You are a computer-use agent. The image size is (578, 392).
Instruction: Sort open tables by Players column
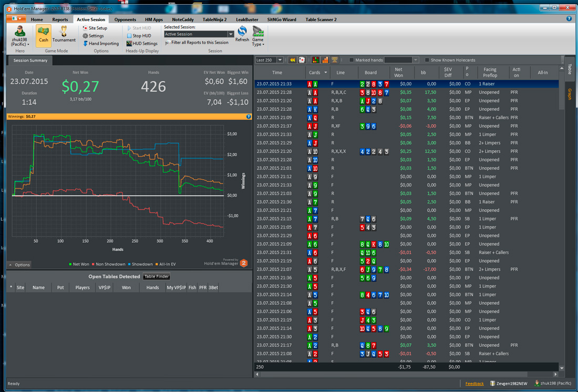82,287
